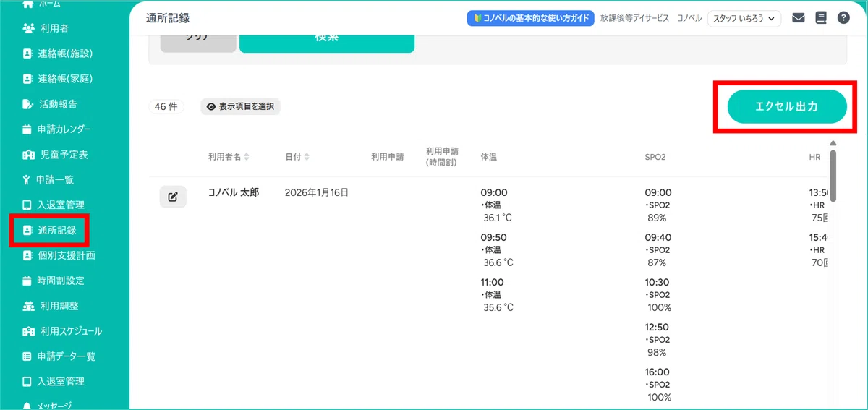This screenshot has height=410, width=868.
Task: Toggle column visibility with 表示項目を選択
Action: click(x=240, y=107)
